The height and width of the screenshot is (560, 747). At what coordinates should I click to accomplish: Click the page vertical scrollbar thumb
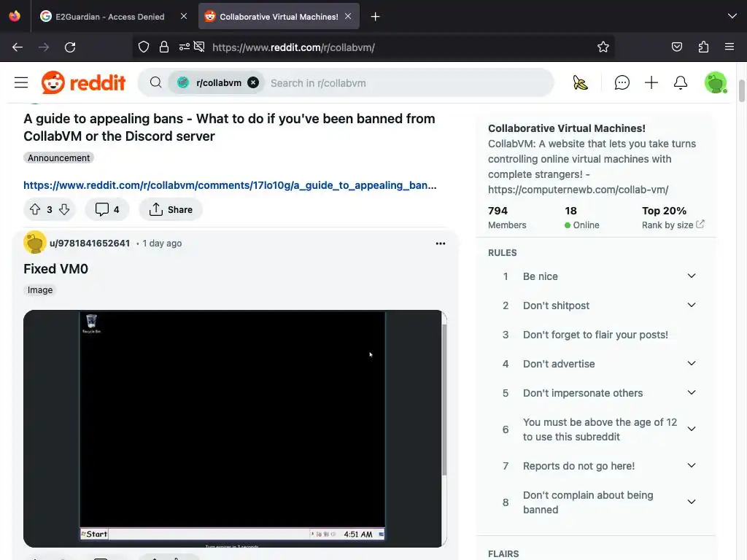point(742,90)
